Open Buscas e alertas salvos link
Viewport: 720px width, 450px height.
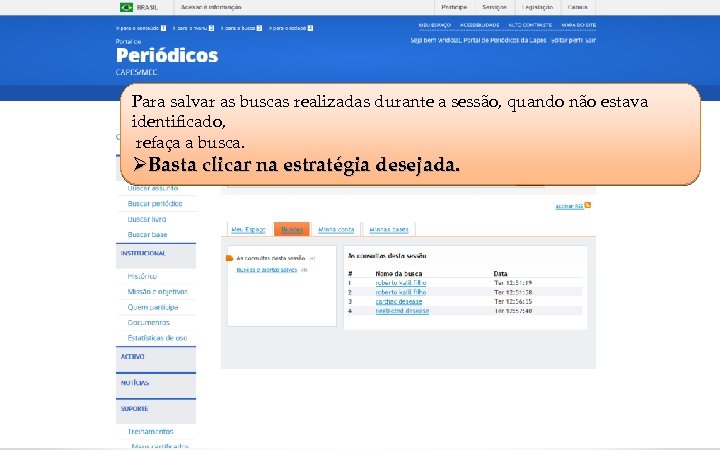tap(267, 270)
